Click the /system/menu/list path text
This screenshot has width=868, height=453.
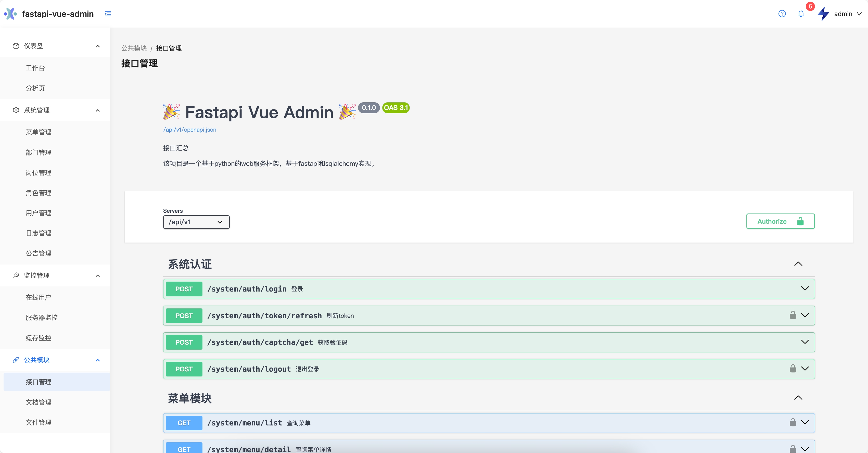click(x=244, y=423)
